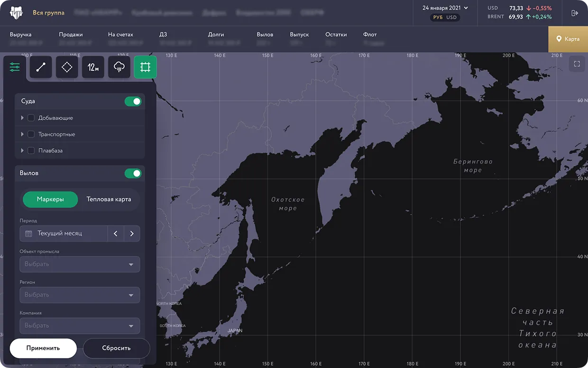Toggle the 12-mile zone tool

pos(93,67)
